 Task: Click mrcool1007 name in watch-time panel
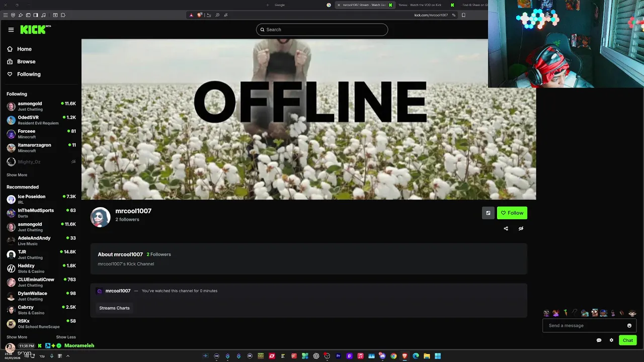(x=118, y=291)
